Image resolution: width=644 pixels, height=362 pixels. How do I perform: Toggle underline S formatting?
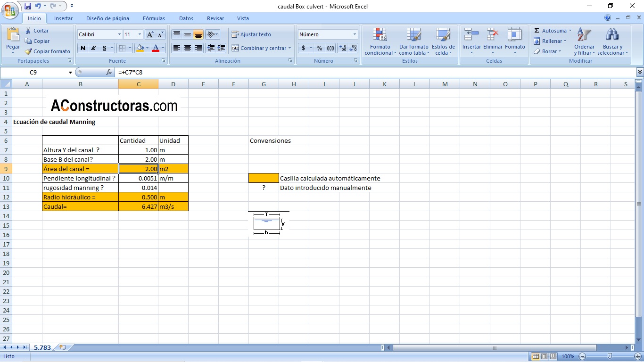pyautogui.click(x=104, y=48)
